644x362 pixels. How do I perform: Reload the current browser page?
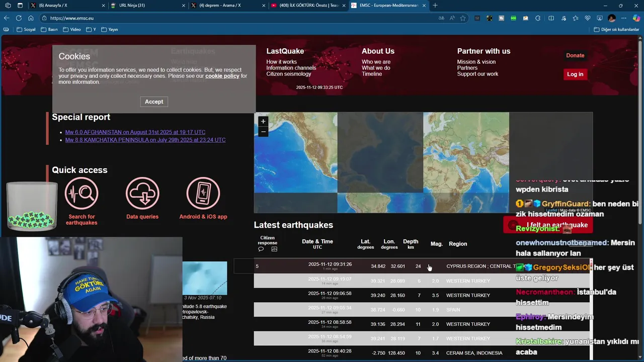[19, 18]
